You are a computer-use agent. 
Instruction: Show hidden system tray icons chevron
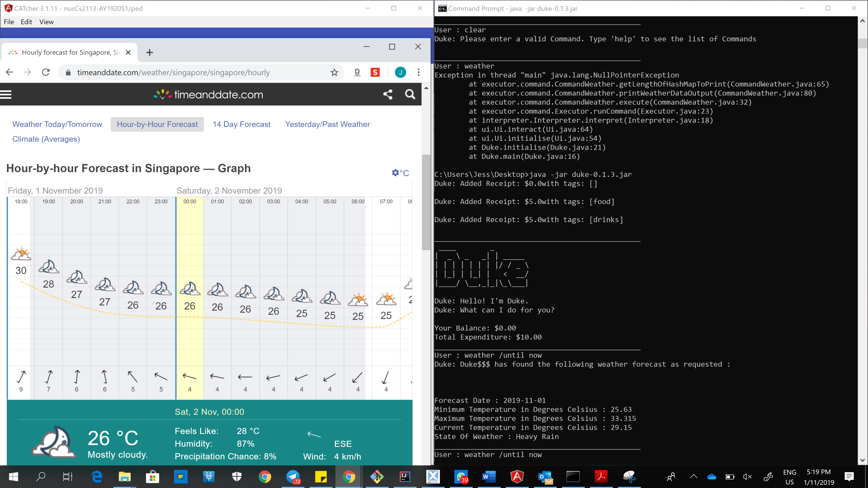(x=693, y=476)
